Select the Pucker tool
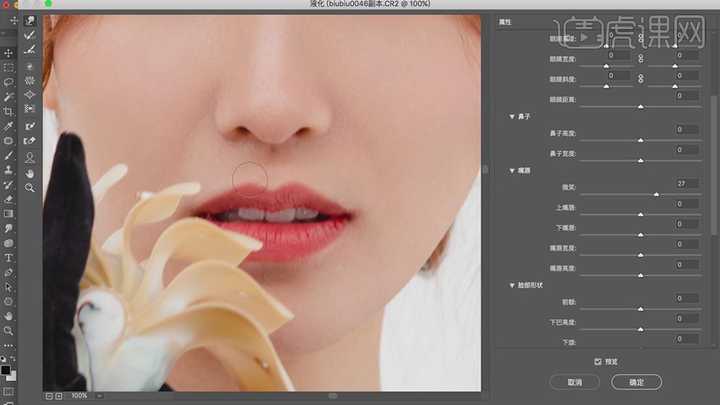720x405 pixels. coord(30,81)
